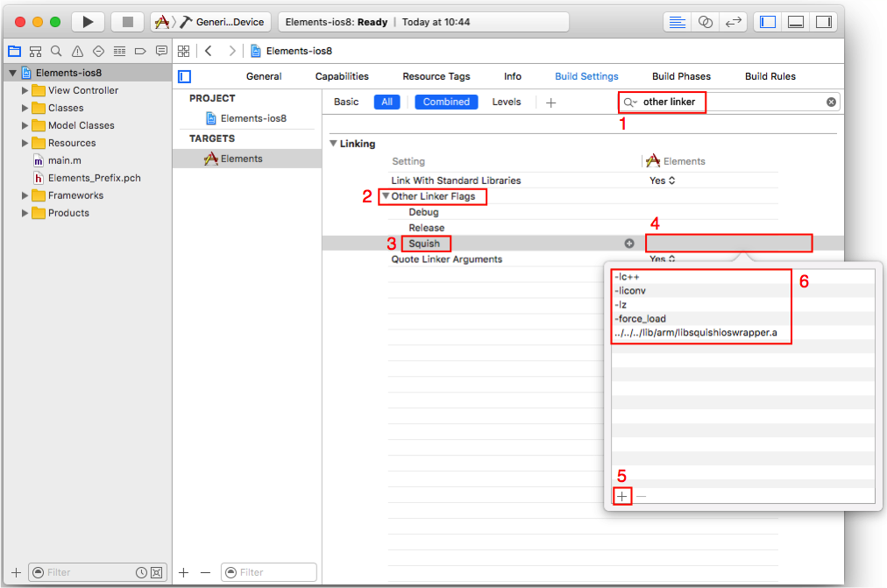Expand the Frameworks group in sidebar
887x588 pixels.
[23, 195]
